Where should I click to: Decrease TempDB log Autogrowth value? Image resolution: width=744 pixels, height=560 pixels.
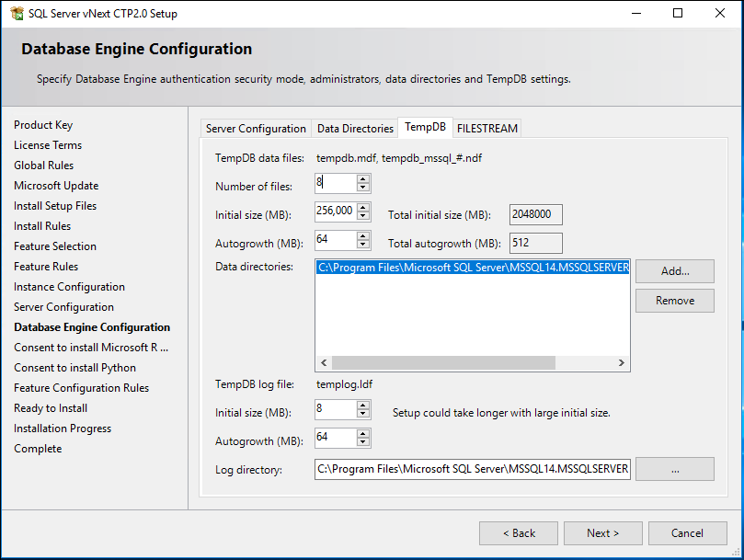(x=363, y=441)
